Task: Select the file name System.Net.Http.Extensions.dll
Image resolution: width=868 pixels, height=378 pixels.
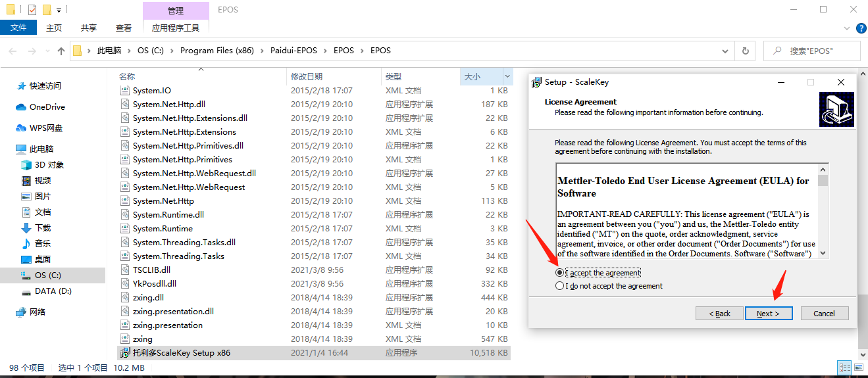Action: [x=190, y=118]
